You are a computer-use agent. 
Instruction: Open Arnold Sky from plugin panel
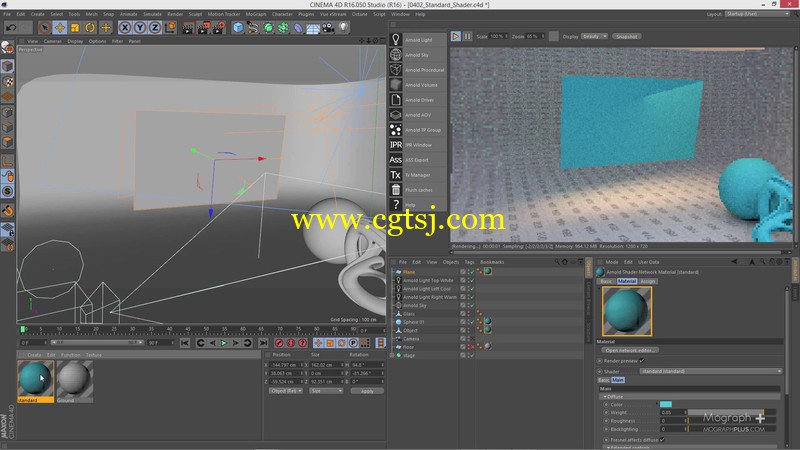click(395, 55)
